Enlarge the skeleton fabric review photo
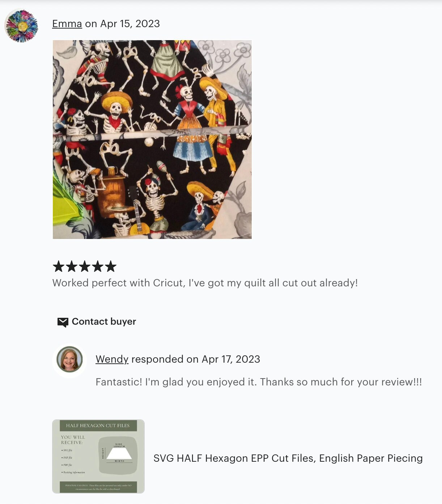The width and height of the screenshot is (442, 504). [x=152, y=140]
